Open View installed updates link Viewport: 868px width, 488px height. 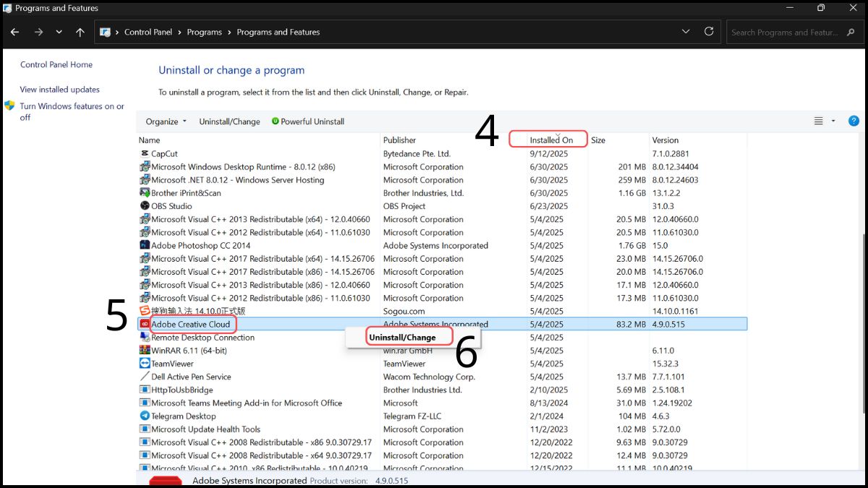click(x=60, y=90)
